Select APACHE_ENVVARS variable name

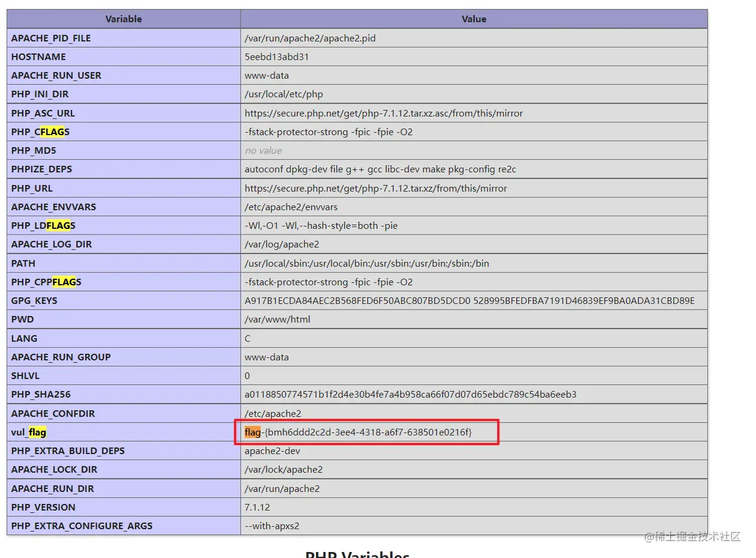coord(53,207)
